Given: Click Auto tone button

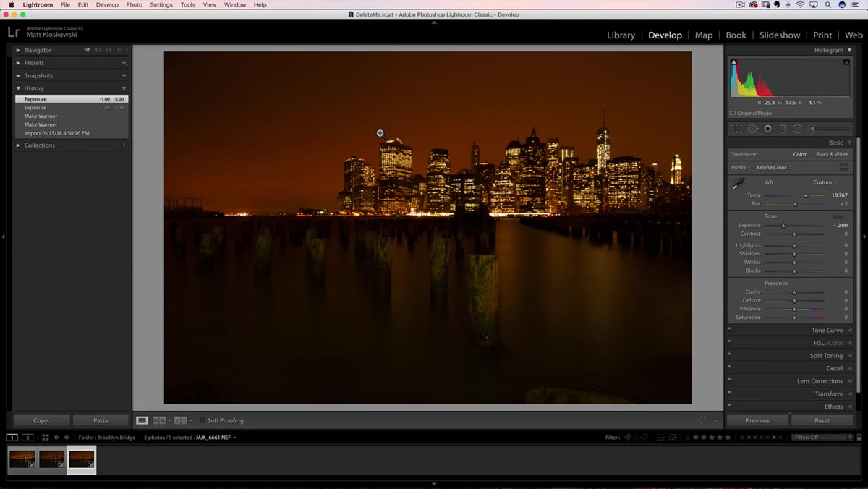Looking at the screenshot, I should pyautogui.click(x=838, y=216).
